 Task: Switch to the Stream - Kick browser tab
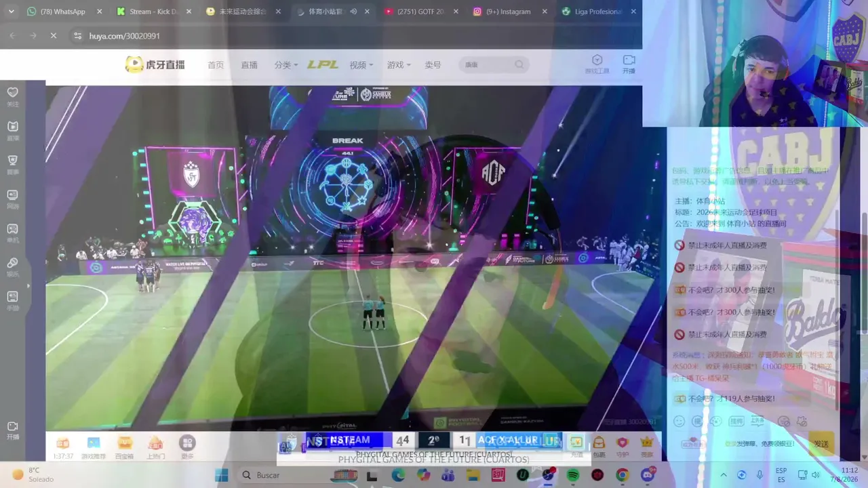tap(153, 12)
